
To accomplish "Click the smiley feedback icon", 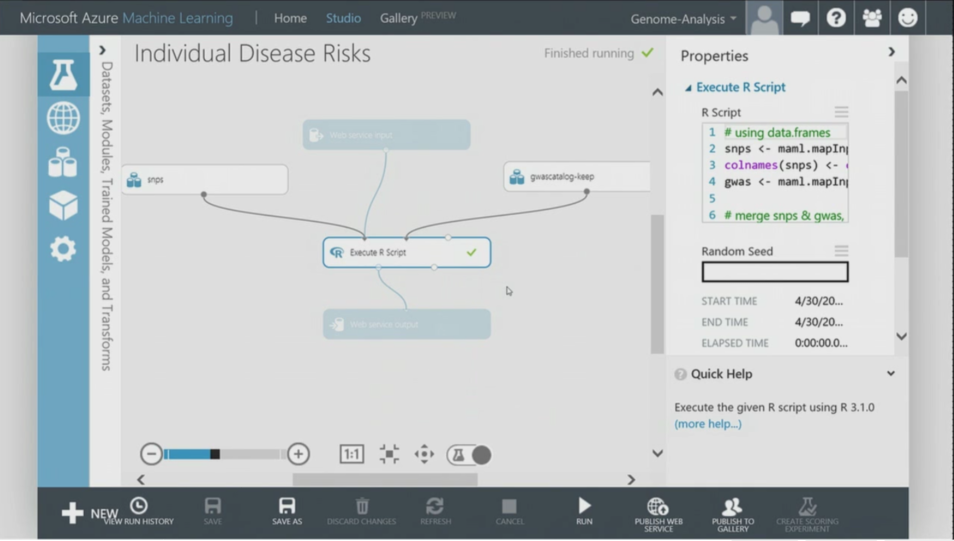I will tap(908, 18).
